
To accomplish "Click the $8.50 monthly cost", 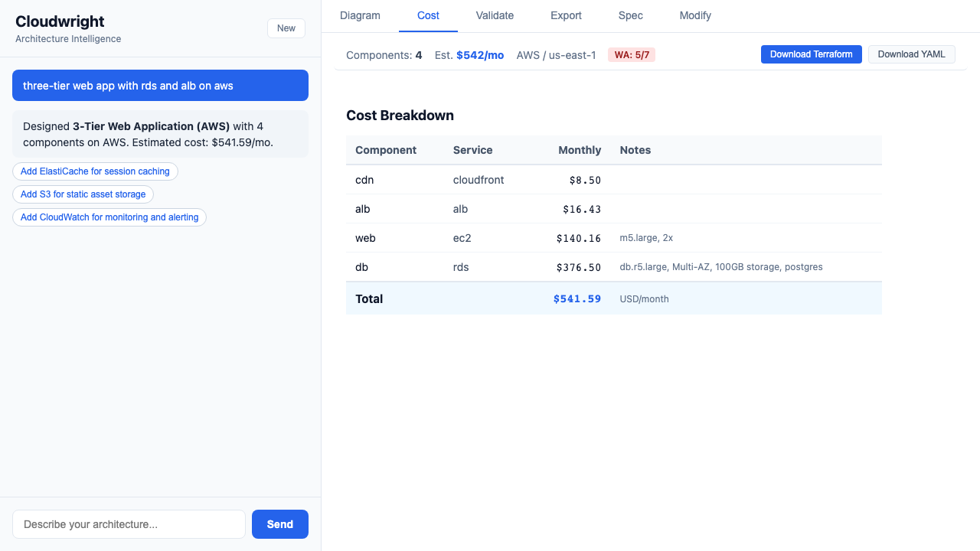I will tap(585, 180).
